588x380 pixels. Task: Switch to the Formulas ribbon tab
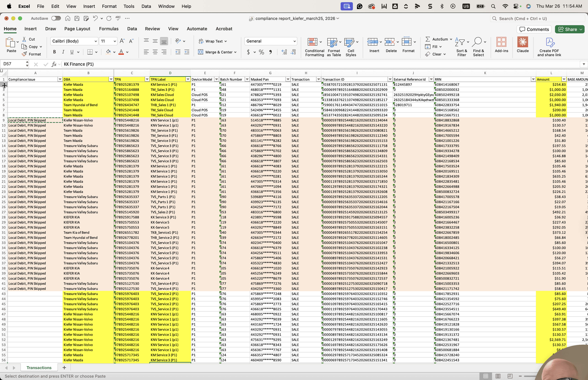[x=109, y=29]
